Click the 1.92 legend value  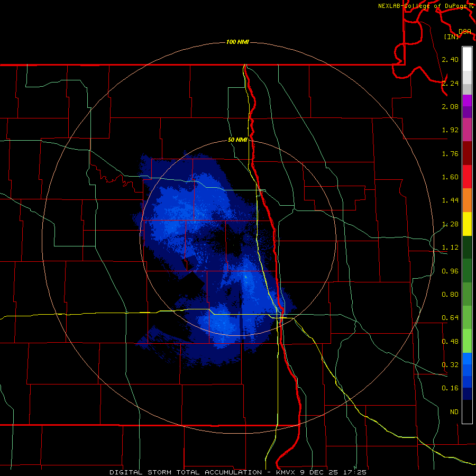450,130
